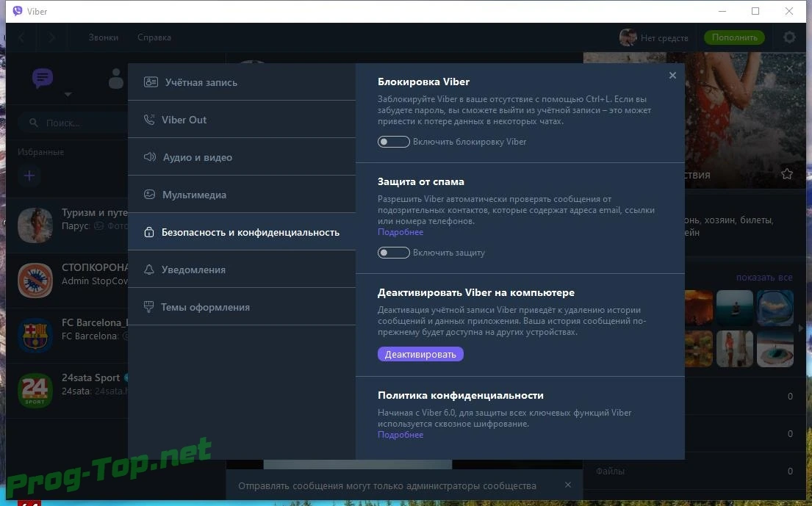The height and width of the screenshot is (506, 812).
Task: Add a favorite with the plus button
Action: pos(29,176)
